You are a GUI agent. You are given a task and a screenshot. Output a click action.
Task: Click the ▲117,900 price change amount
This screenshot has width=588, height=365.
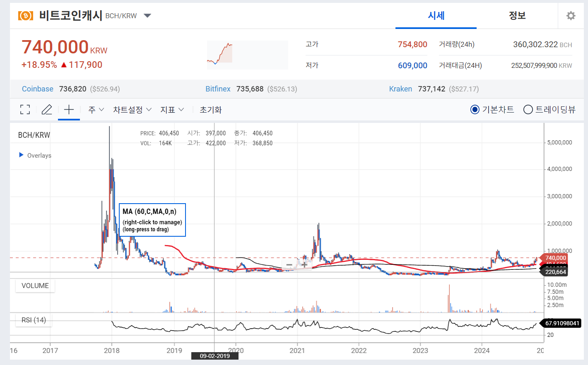click(x=82, y=65)
